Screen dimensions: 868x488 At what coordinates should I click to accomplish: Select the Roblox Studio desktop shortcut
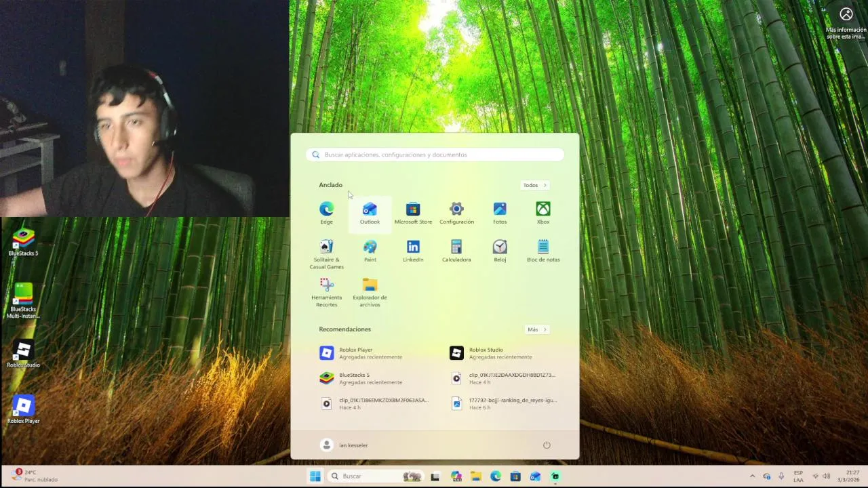23,354
